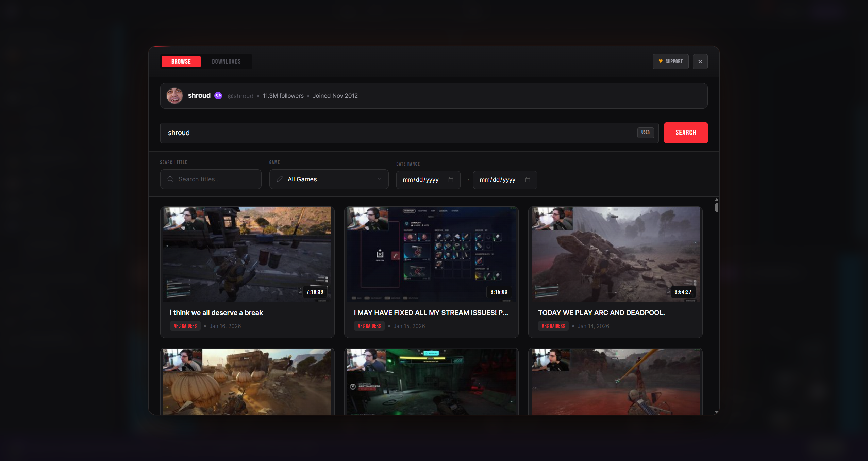The height and width of the screenshot is (461, 868).
Task: Click the heart icon on the Support button
Action: (660, 62)
